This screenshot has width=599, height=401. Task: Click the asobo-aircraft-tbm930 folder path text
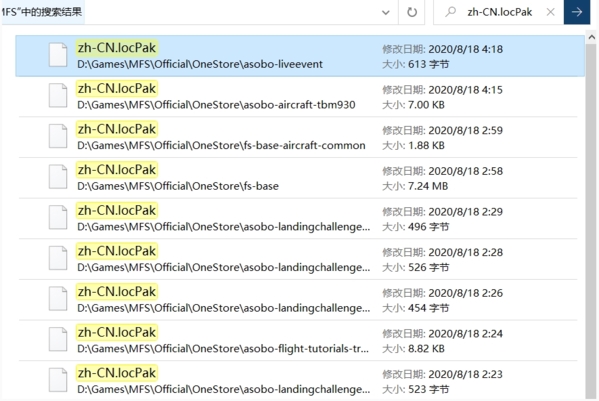pos(216,105)
